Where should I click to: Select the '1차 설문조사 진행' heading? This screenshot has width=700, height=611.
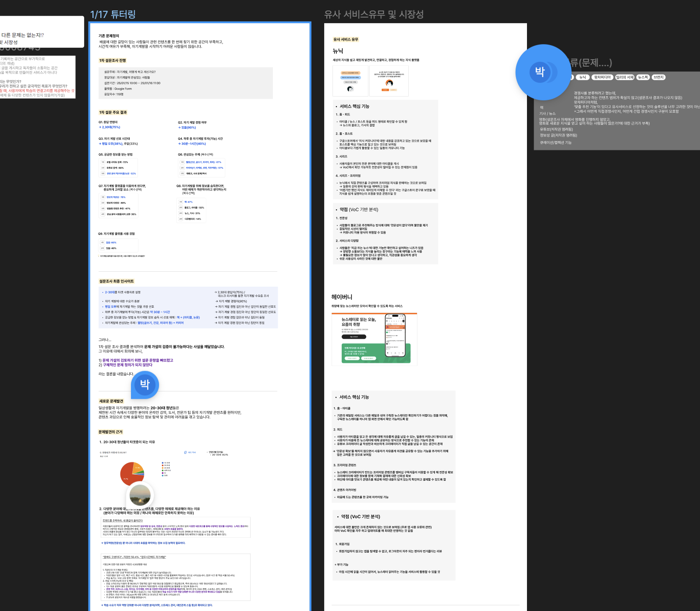tap(113, 60)
